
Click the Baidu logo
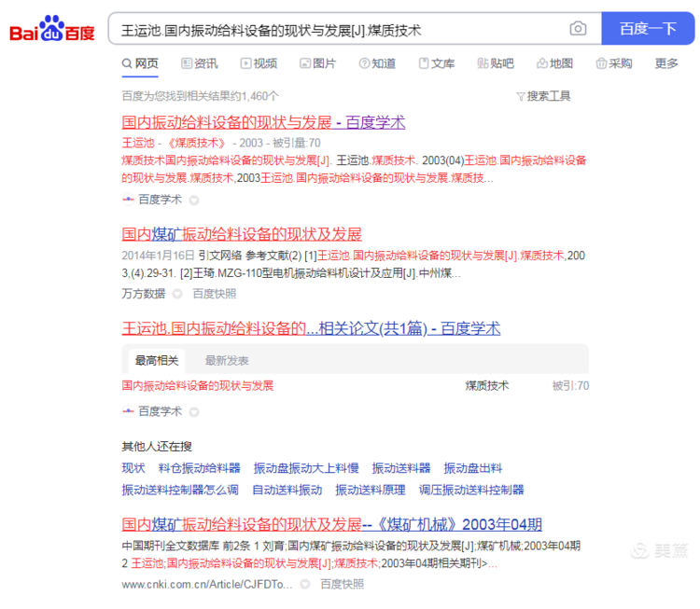coord(51,30)
